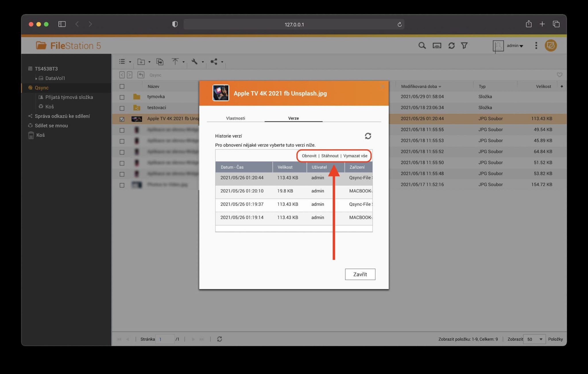Open the Search icon in the toolbar
The width and height of the screenshot is (588, 374).
pos(422,45)
